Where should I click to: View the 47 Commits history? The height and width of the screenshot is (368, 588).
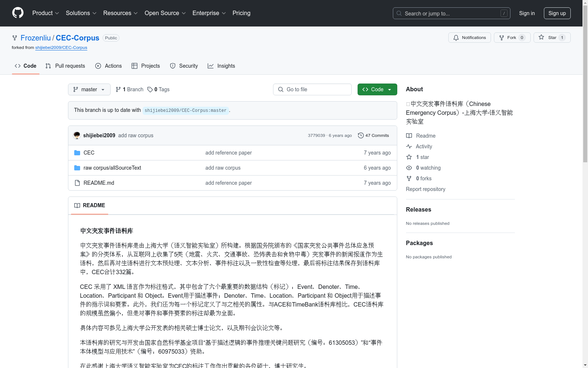pyautogui.click(x=373, y=135)
